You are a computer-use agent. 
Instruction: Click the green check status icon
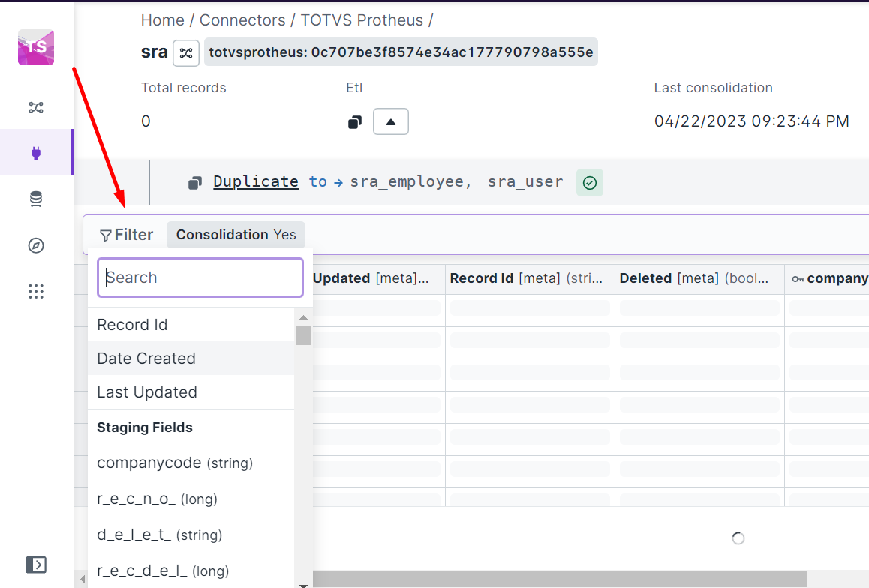[x=590, y=183]
